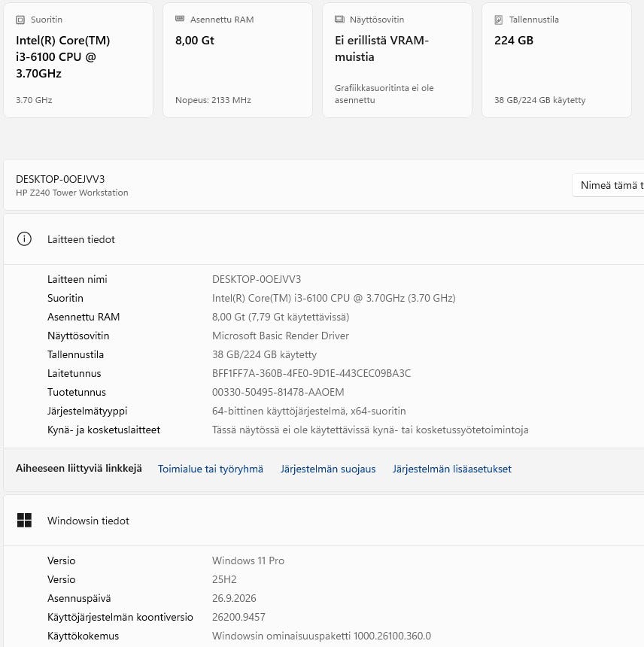Click the DESKTOP-0OEJVV3 heading text at top

(x=60, y=179)
